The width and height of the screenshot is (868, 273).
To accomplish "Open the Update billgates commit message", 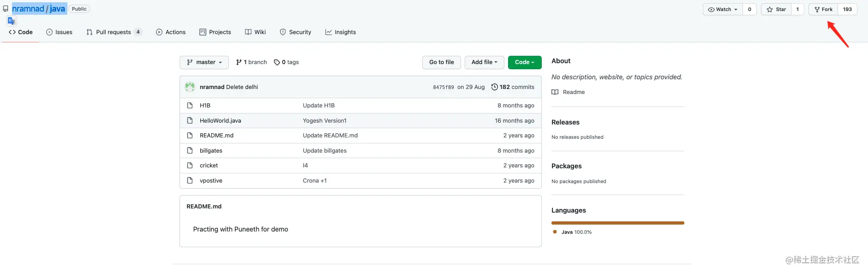I will (324, 151).
